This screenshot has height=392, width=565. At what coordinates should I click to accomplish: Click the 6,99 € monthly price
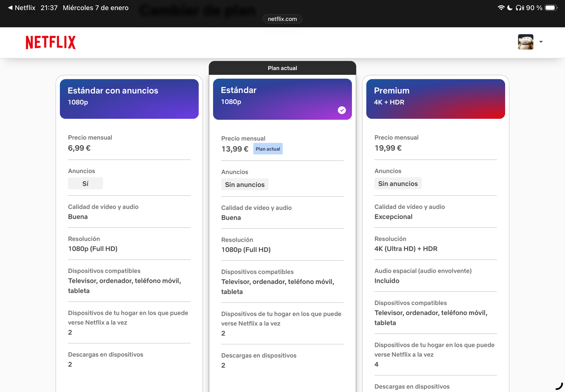click(79, 148)
